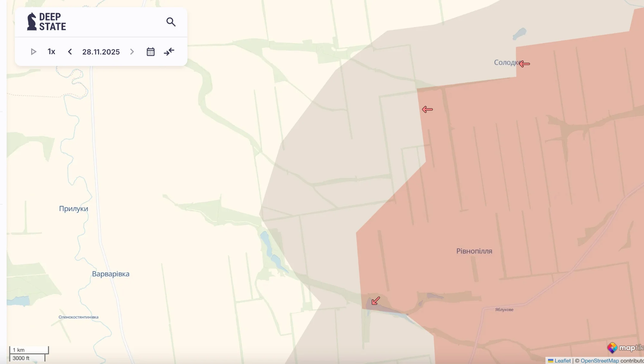The height and width of the screenshot is (364, 644).
Task: Open the calendar date picker icon
Action: tap(150, 52)
